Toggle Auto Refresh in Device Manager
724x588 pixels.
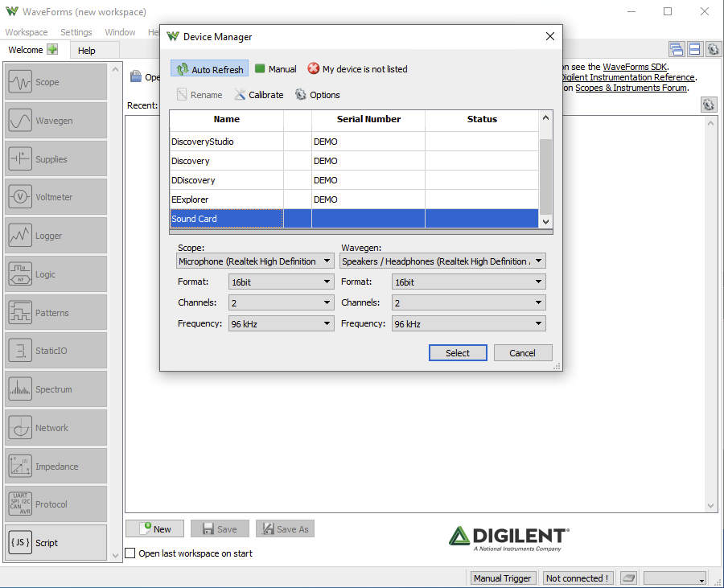[x=209, y=69]
